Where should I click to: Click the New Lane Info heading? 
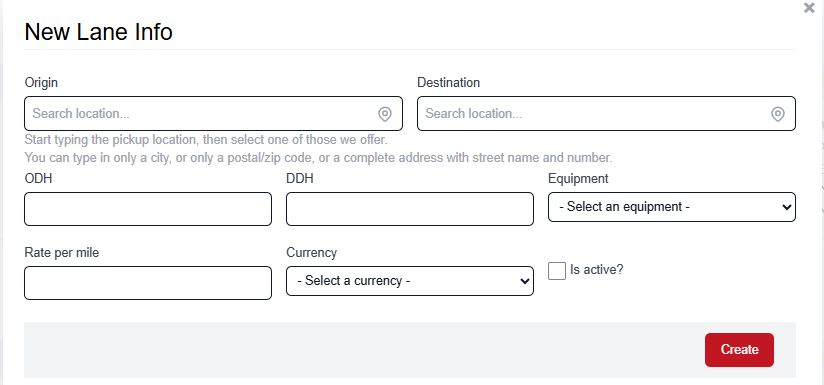(98, 32)
